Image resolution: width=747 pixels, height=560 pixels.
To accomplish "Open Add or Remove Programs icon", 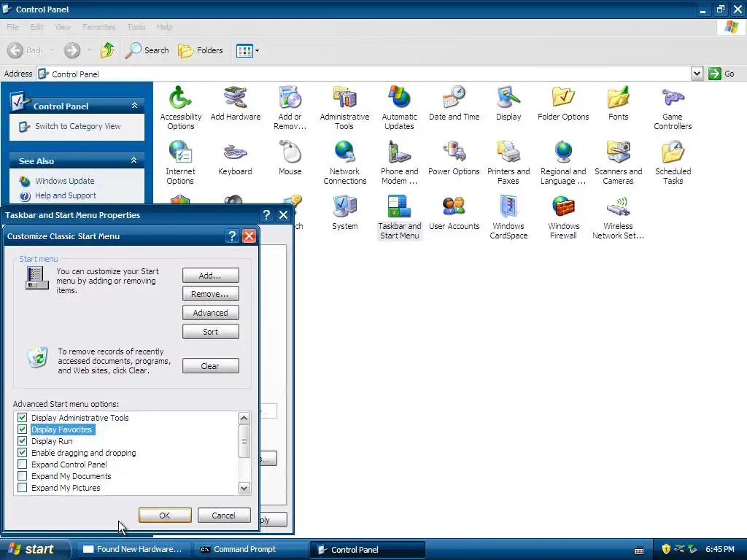I will 290,108.
